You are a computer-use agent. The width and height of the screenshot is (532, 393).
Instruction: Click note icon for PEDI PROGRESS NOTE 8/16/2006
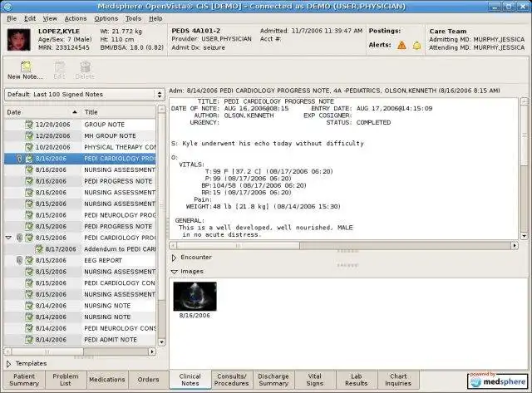point(29,181)
